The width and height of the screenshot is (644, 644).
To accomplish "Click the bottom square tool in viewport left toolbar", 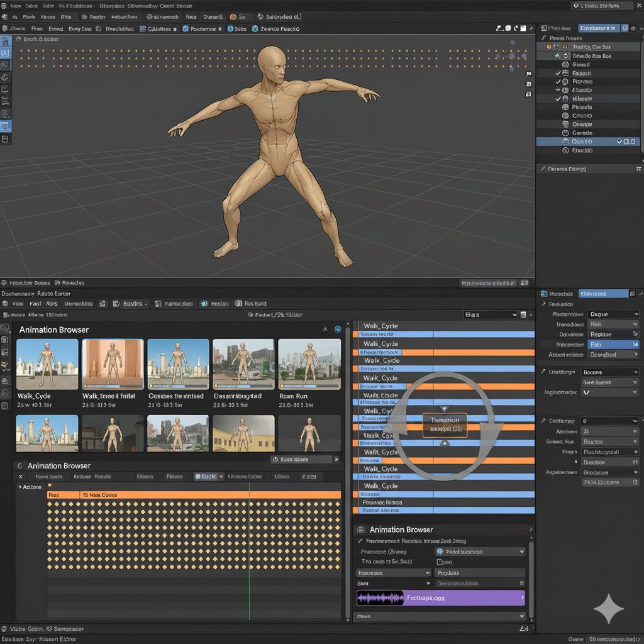I will click(x=5, y=139).
